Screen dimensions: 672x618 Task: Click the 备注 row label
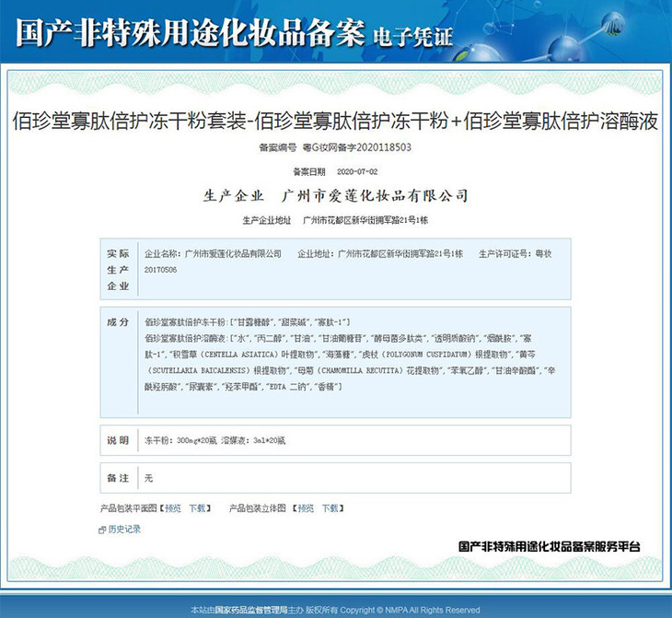tap(118, 478)
